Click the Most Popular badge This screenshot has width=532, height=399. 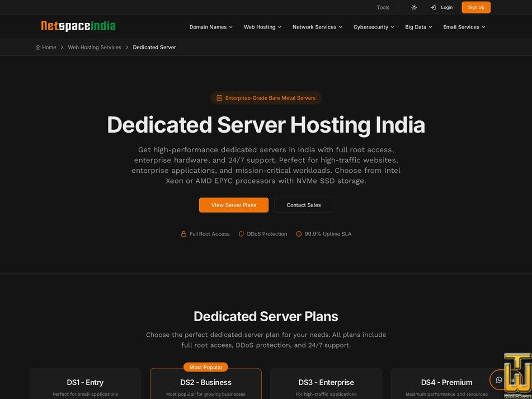point(206,367)
